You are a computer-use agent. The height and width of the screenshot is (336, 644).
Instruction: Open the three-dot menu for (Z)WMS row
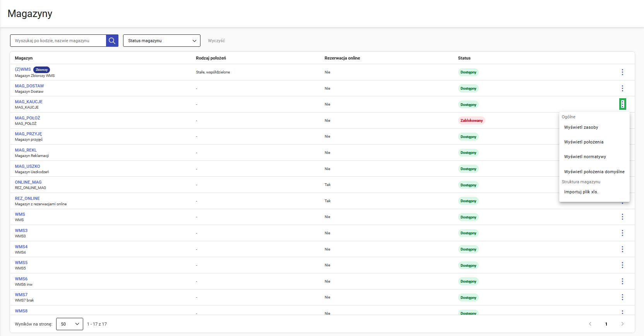click(x=622, y=72)
